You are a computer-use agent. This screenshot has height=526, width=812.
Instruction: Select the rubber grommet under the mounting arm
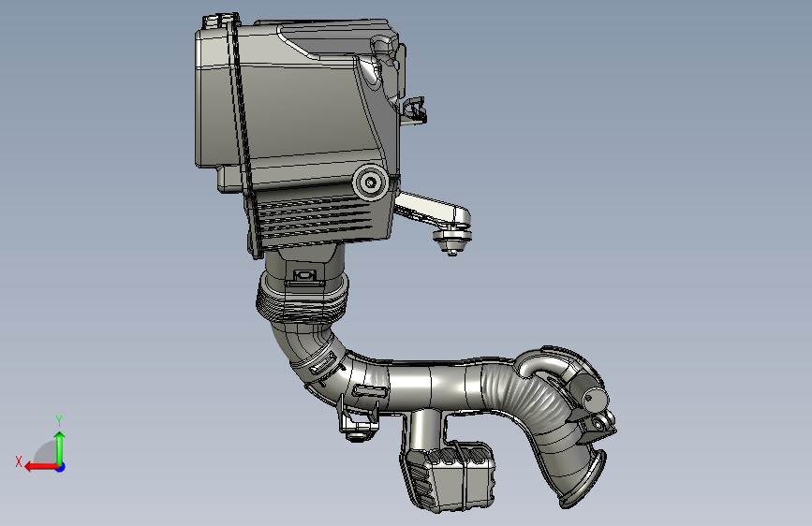(452, 241)
